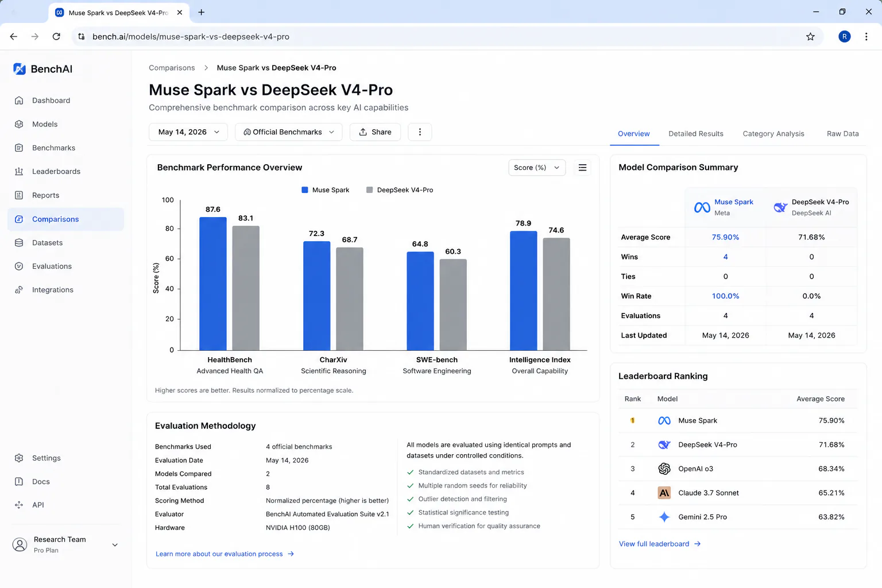Click the Share button
The height and width of the screenshot is (588, 882).
[x=375, y=131]
